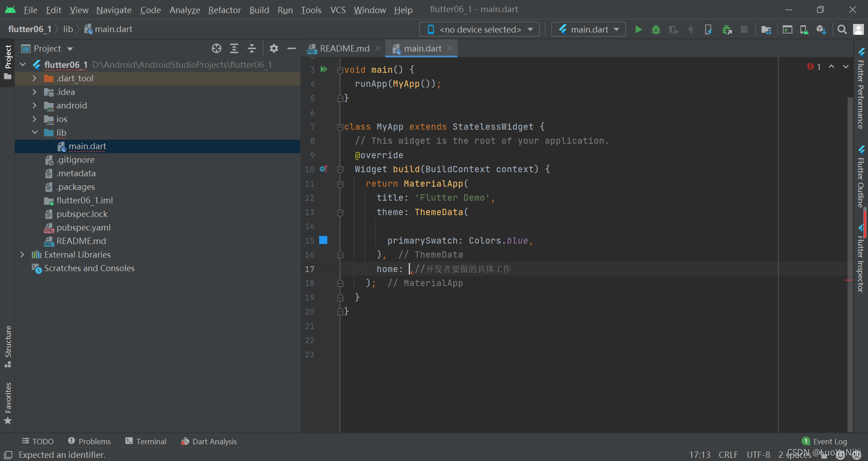Image resolution: width=868 pixels, height=461 pixels.
Task: Toggle the Flutter Outline panel
Action: 861,176
